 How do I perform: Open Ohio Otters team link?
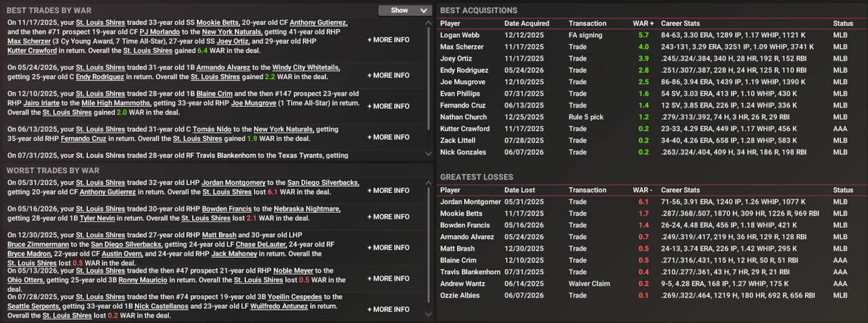click(x=26, y=280)
